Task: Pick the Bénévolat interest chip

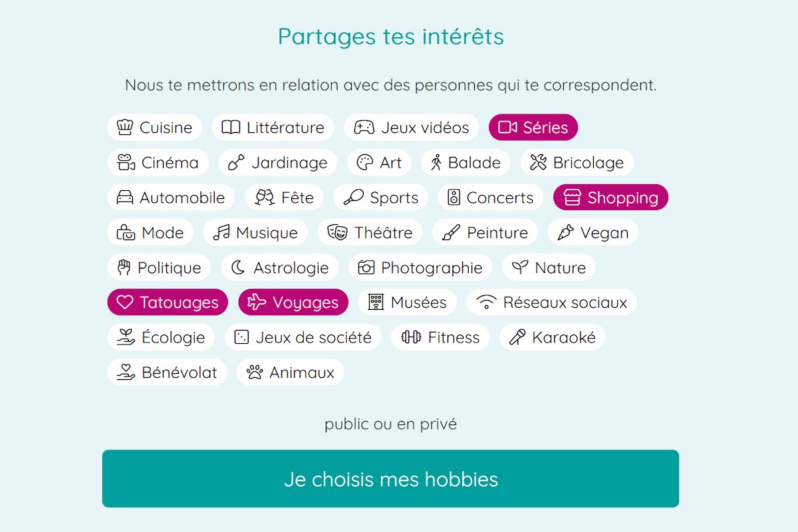Action: click(x=167, y=372)
